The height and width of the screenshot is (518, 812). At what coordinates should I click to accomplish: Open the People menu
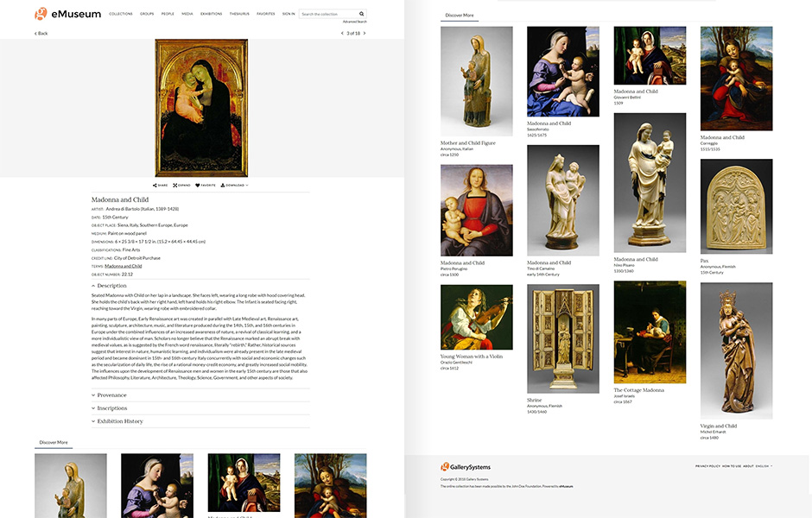pos(168,14)
